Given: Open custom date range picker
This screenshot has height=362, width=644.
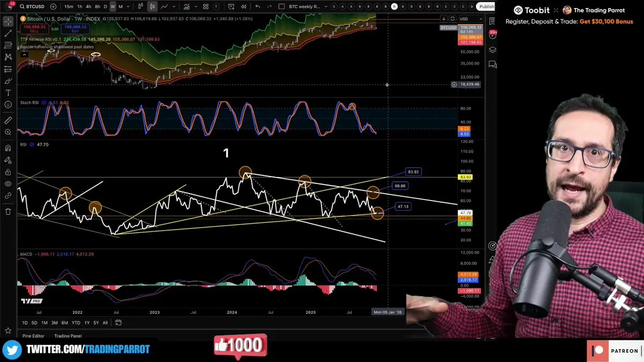Looking at the screenshot, I should pos(118,323).
